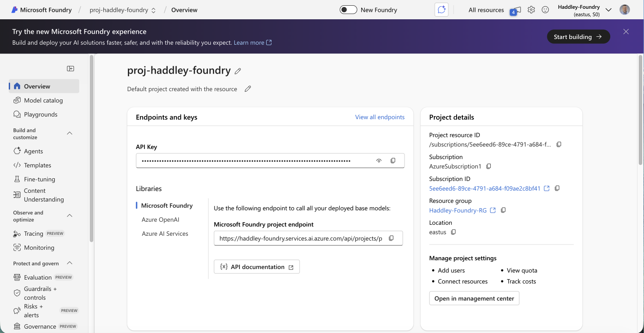Screen dimensions: 644x333
Task: Open the Playgrounds section
Action: tap(39, 114)
